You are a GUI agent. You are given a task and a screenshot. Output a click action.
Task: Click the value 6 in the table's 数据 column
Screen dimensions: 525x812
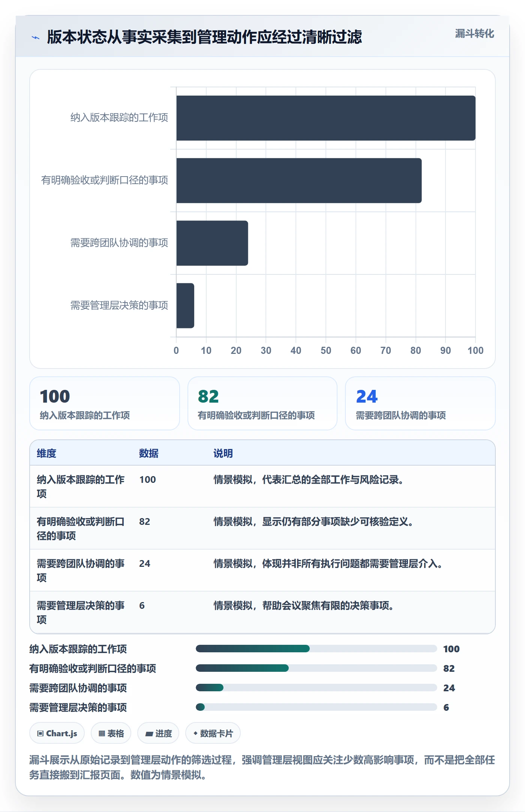pyautogui.click(x=142, y=605)
